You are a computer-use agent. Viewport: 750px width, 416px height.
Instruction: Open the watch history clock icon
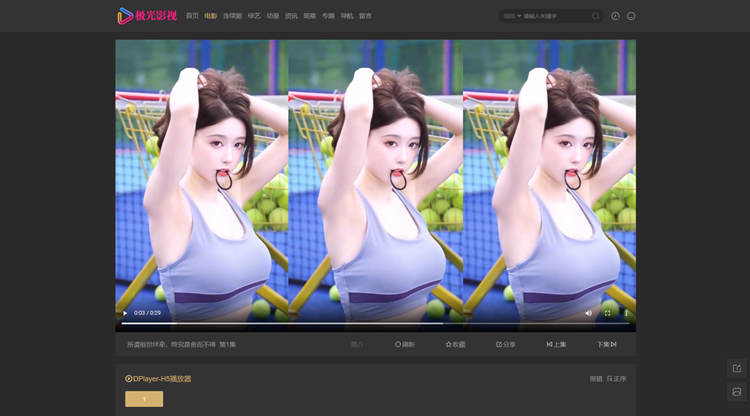click(x=615, y=16)
